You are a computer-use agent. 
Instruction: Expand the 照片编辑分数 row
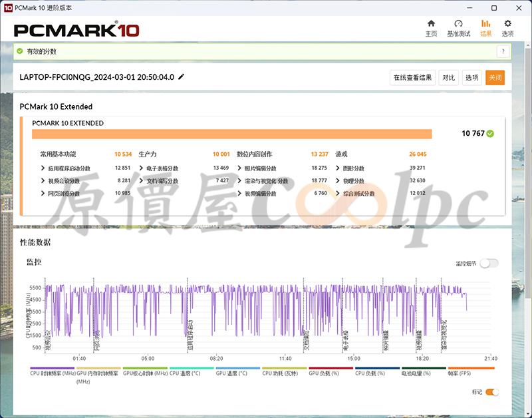coord(239,168)
